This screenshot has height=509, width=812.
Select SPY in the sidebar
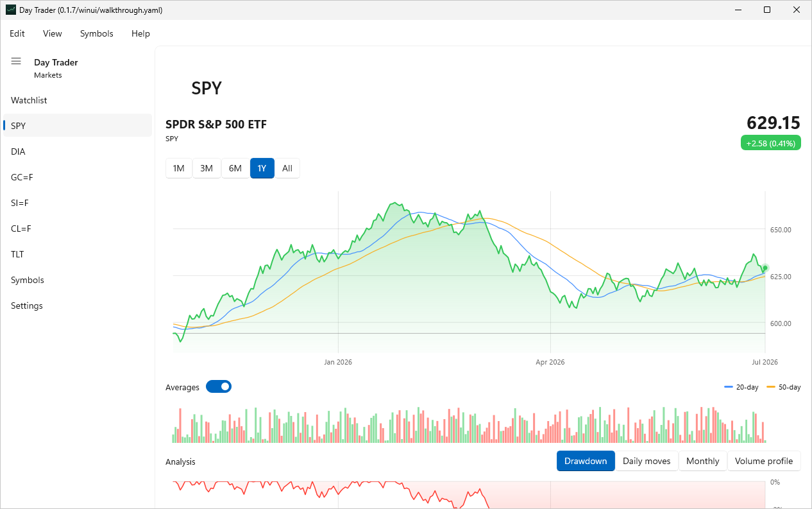coord(78,126)
